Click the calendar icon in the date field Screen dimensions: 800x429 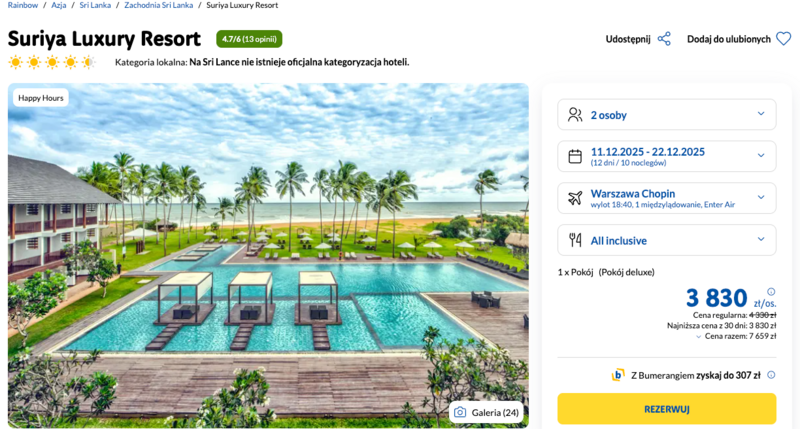575,156
